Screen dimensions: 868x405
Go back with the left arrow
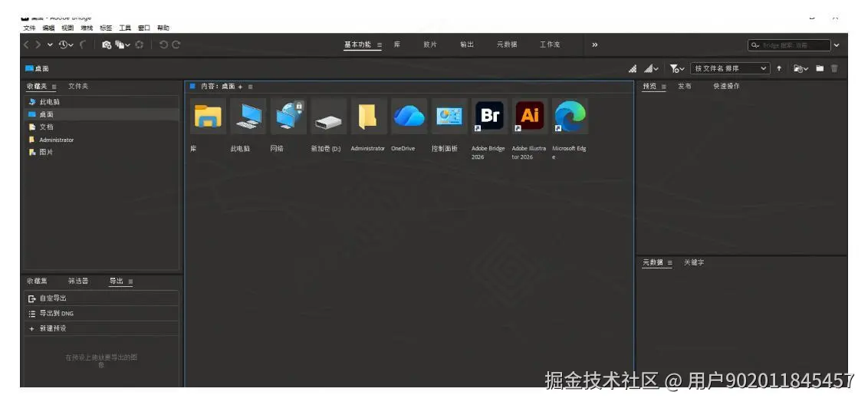point(26,45)
